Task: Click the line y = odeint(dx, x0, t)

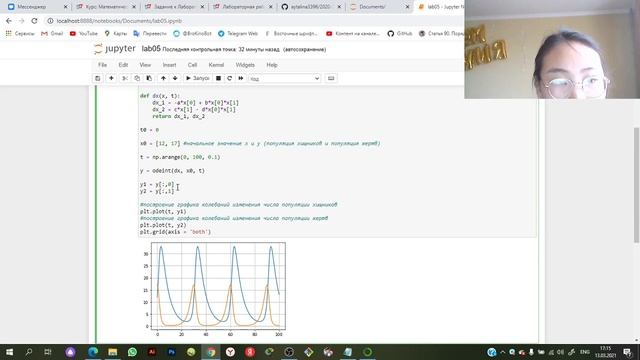Action: coord(172,171)
